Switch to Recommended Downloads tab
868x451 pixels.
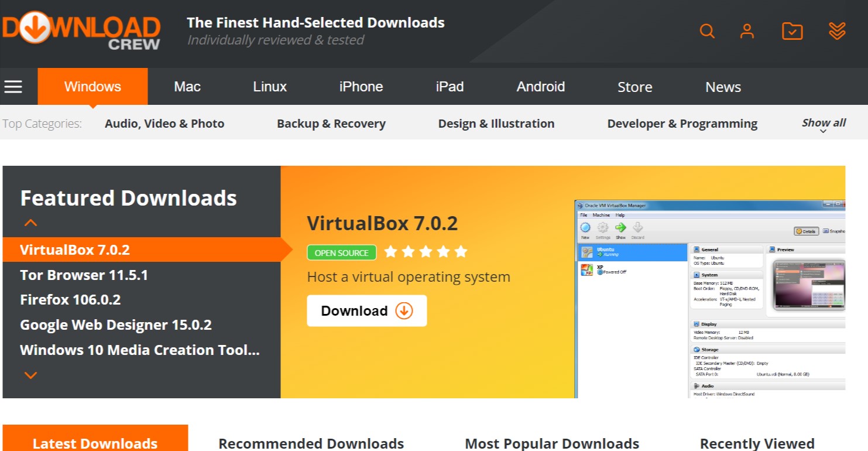[311, 443]
